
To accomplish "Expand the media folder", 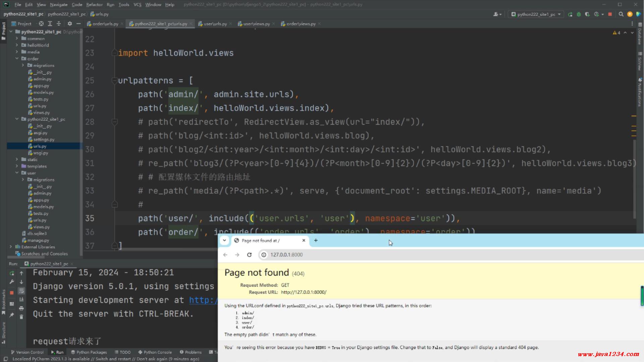I will (17, 52).
